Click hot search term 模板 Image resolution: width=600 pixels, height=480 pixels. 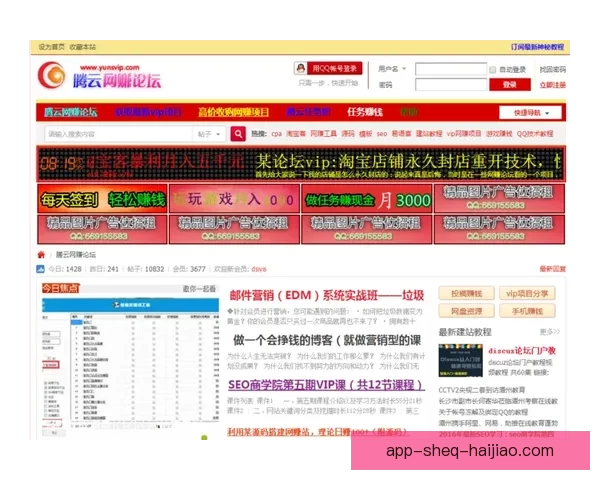(x=365, y=134)
